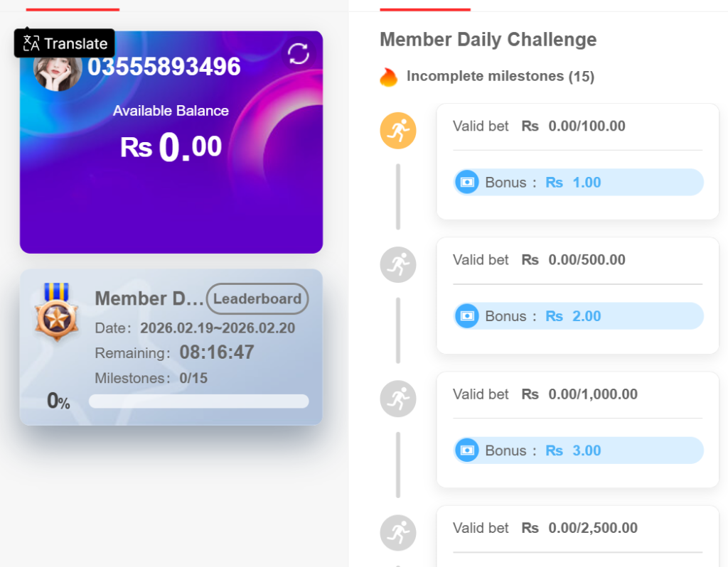The width and height of the screenshot is (728, 567).
Task: Open the Leaderboard
Action: [x=257, y=299]
